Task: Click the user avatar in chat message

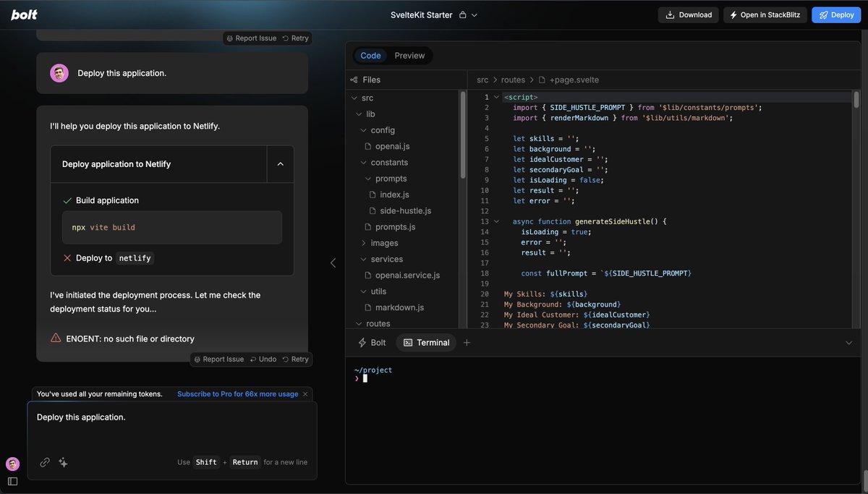Action: pyautogui.click(x=59, y=73)
